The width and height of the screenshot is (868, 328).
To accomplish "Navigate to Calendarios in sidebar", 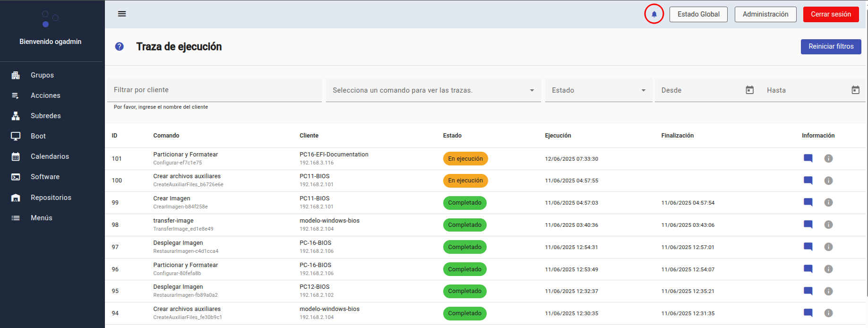I will (50, 156).
